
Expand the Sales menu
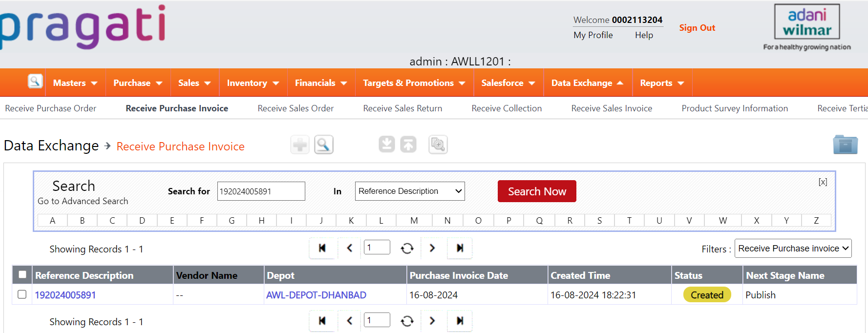(x=194, y=83)
